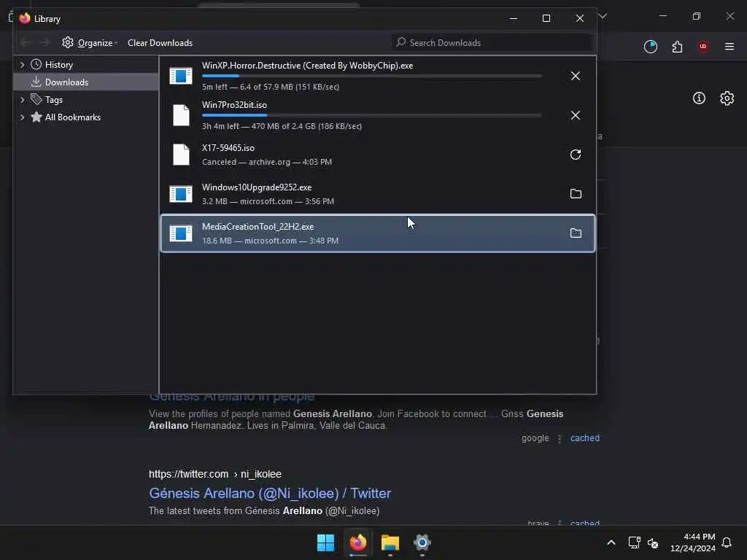The image size is (747, 560).
Task: Open the Firefox extensions puzzle icon
Action: tap(677, 47)
